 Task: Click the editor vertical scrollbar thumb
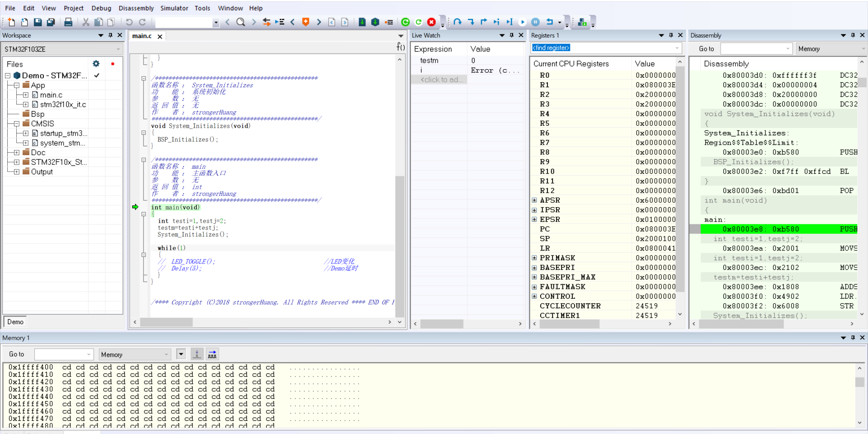(x=400, y=246)
